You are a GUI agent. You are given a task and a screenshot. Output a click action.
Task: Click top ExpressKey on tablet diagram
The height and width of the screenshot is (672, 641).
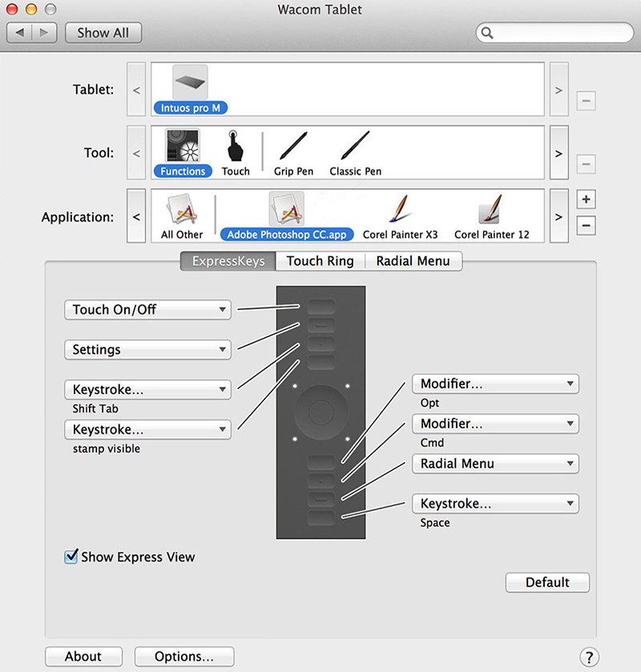click(x=320, y=307)
